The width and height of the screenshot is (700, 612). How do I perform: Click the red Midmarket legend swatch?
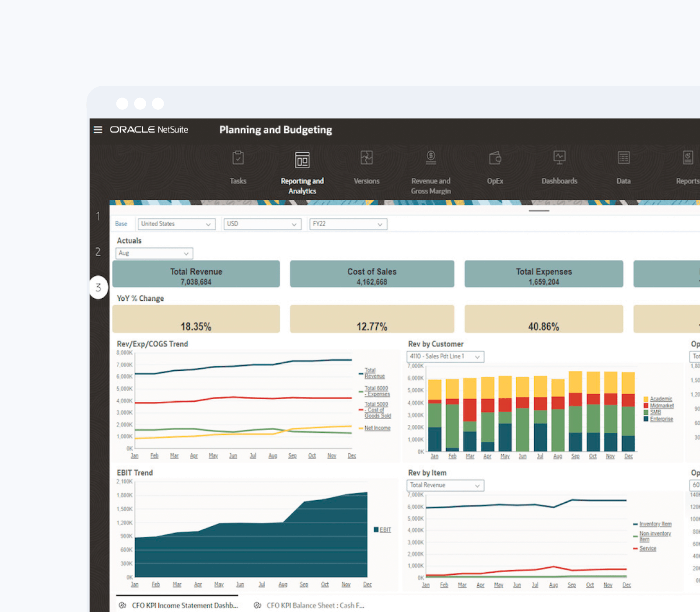tap(646, 406)
